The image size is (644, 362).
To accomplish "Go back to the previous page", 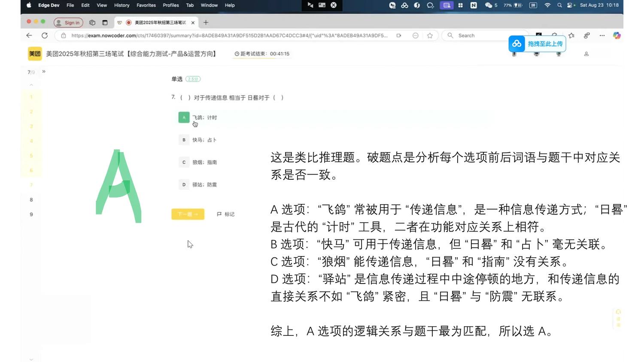I will click(29, 36).
